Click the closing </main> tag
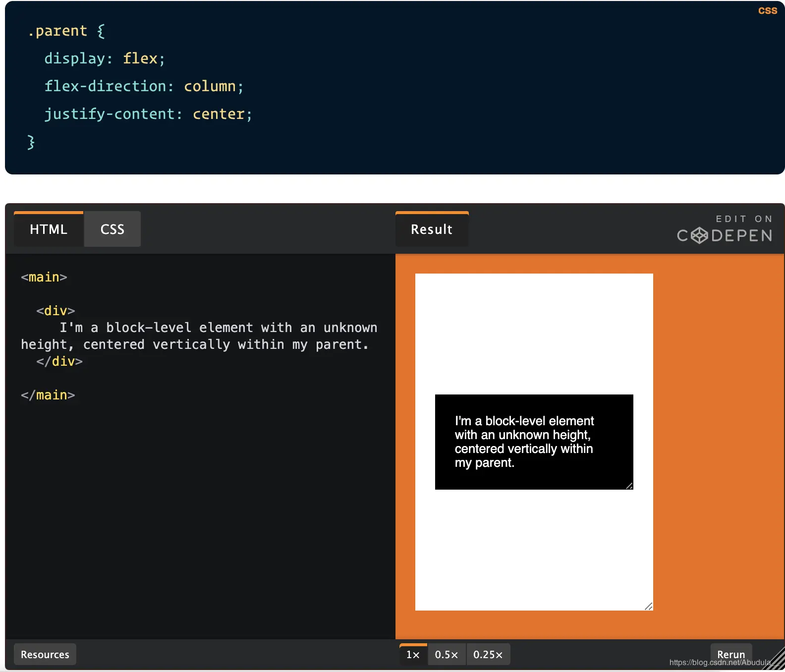The image size is (785, 672). click(x=48, y=395)
